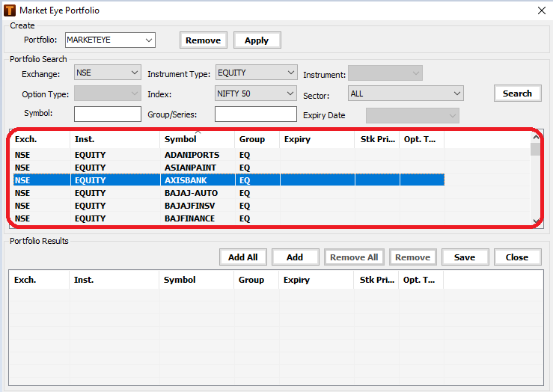553x392 pixels.
Task: Click the Save button
Action: 465,257
